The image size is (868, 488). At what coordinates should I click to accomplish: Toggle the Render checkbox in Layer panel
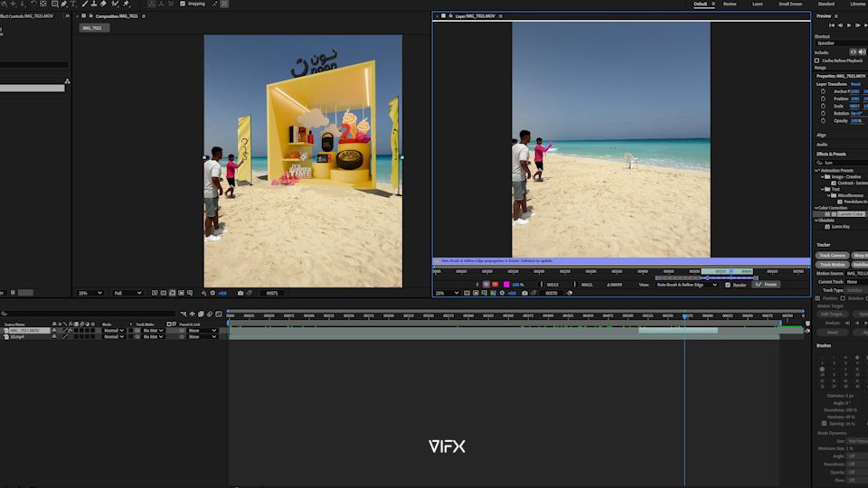[727, 285]
